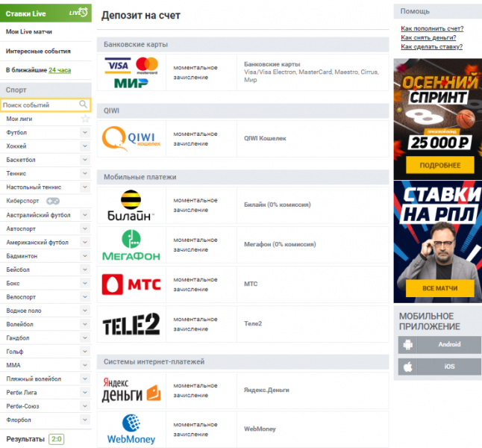Open the Осенний спринт banner
The width and height of the screenshot is (482, 448).
click(438, 119)
